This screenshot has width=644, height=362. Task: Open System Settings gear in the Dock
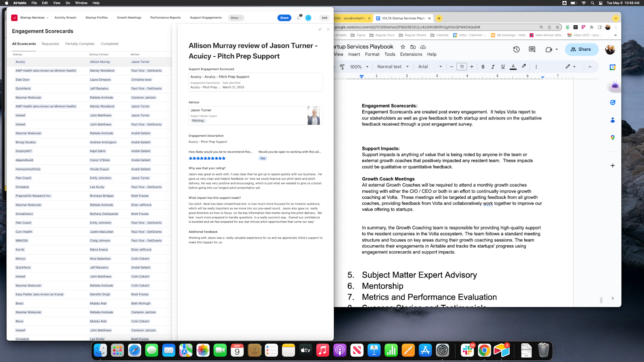tap(442, 350)
